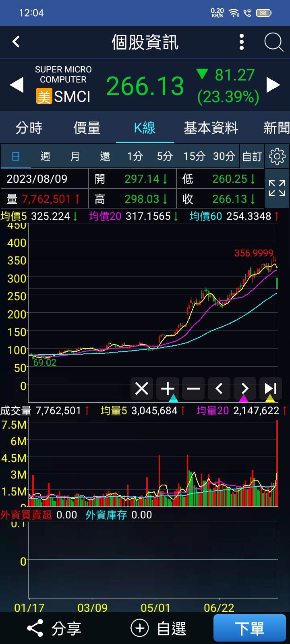Tap the 均量5 volume average label
Viewport: 290px width, 644px height.
(x=114, y=411)
